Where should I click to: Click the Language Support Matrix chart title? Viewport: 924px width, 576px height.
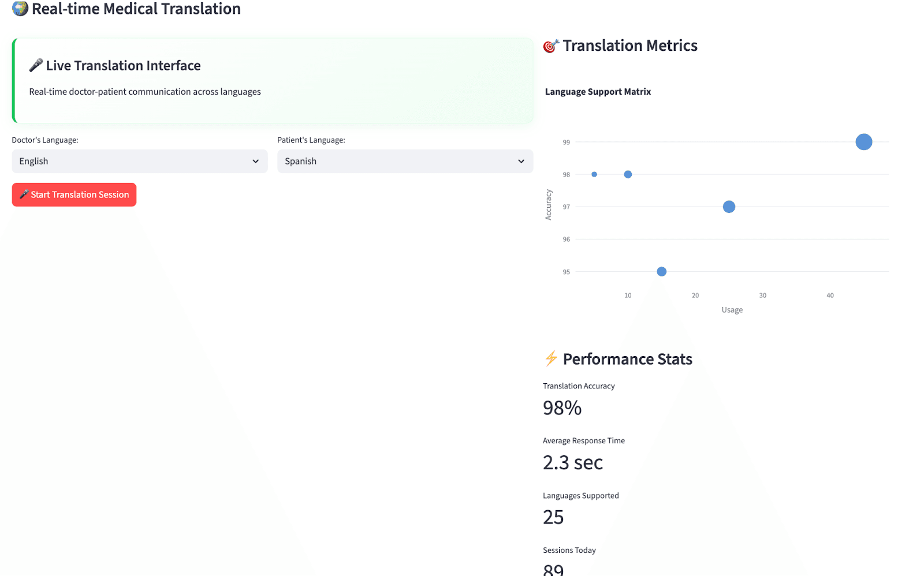tap(598, 92)
